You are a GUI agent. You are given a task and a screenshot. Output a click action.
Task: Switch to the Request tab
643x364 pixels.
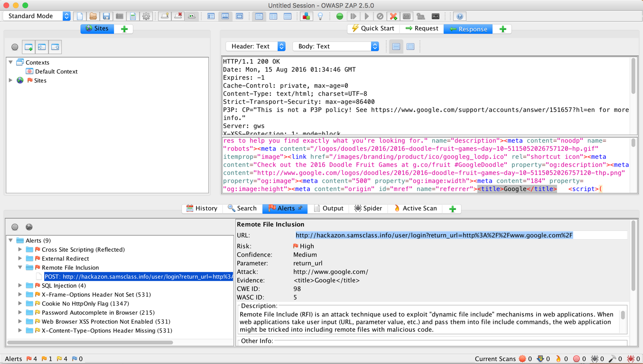(422, 29)
